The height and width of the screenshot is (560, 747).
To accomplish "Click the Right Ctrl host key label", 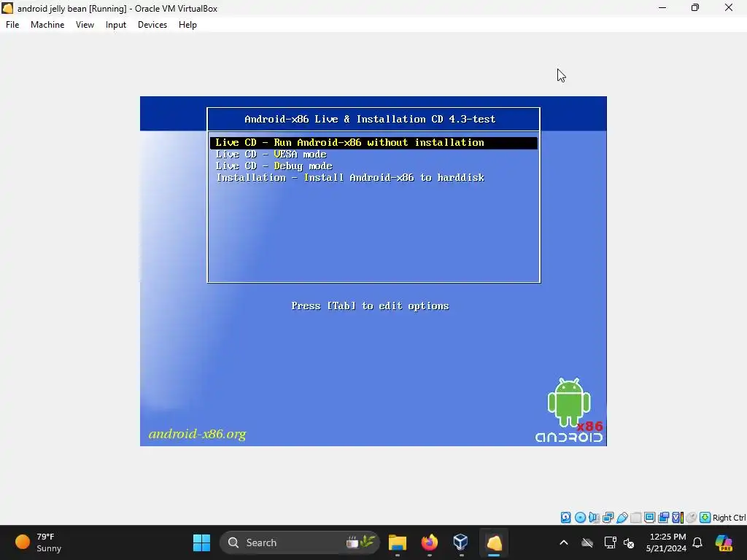I will tap(729, 518).
